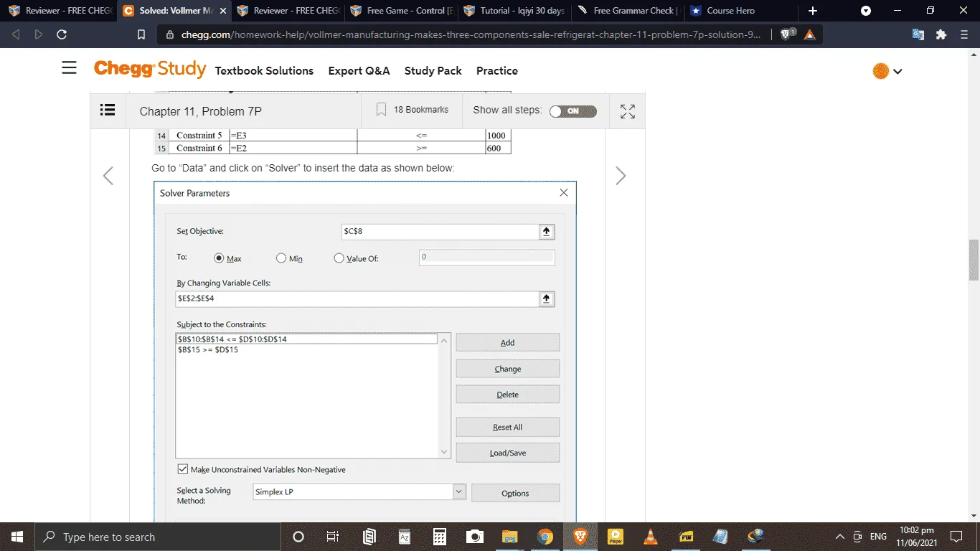Switch to the Course Hero tab
The height and width of the screenshot is (551, 980).
(x=739, y=11)
